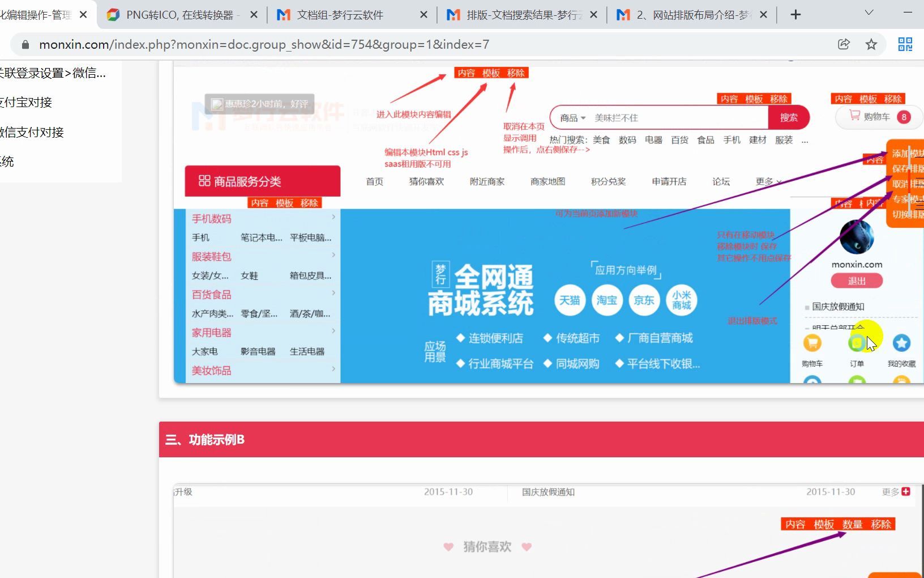This screenshot has height=578, width=924.
Task: Click the 建材 hot search keyword
Action: pyautogui.click(x=758, y=140)
